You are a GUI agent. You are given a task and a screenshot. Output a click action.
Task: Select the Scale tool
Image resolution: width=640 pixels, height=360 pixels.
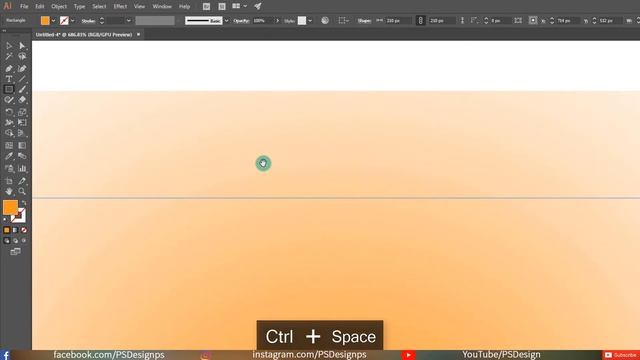pos(22,112)
